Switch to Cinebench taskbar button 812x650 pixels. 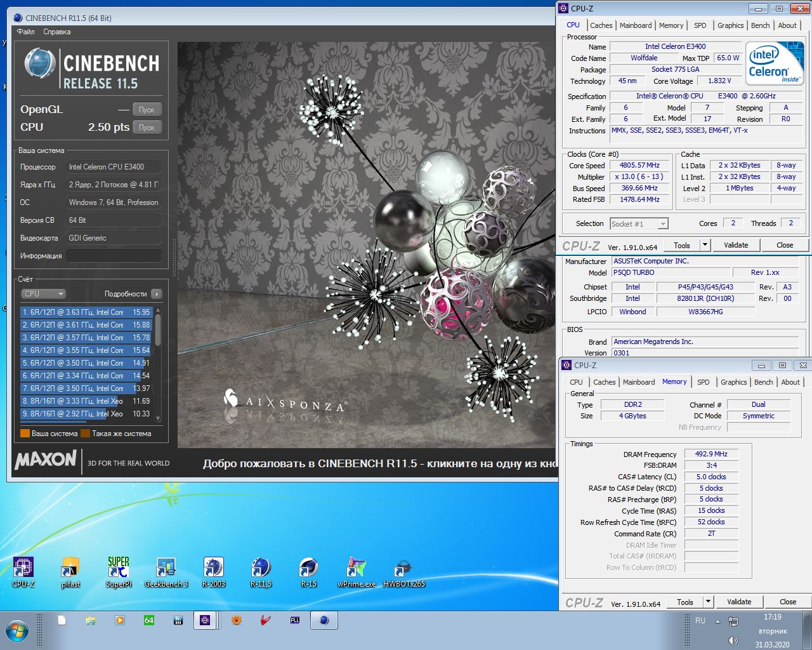324,620
